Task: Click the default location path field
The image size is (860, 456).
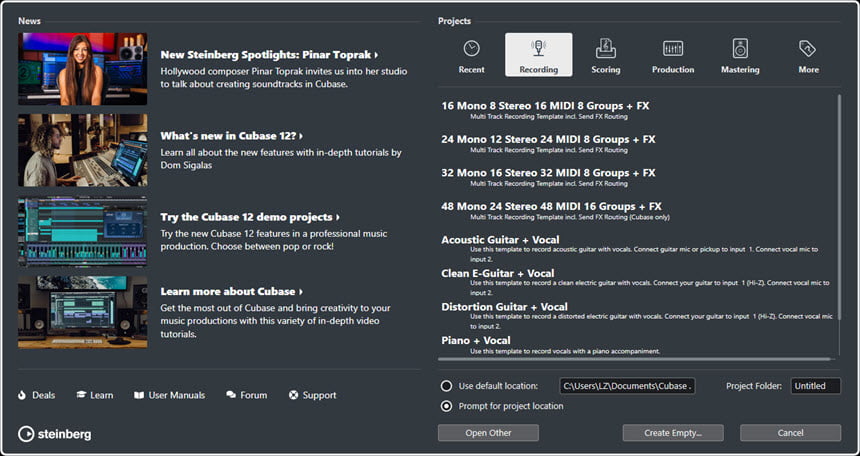Action: pos(627,386)
